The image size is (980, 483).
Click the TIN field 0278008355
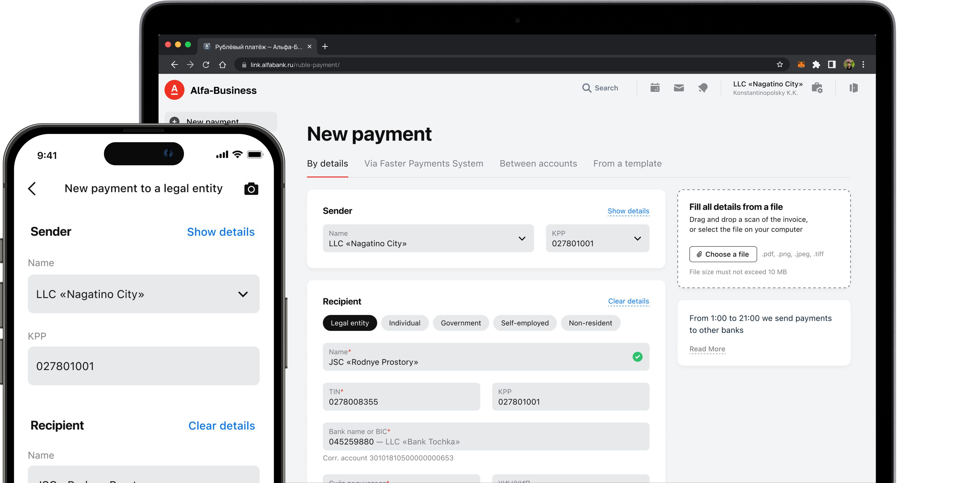tap(401, 397)
